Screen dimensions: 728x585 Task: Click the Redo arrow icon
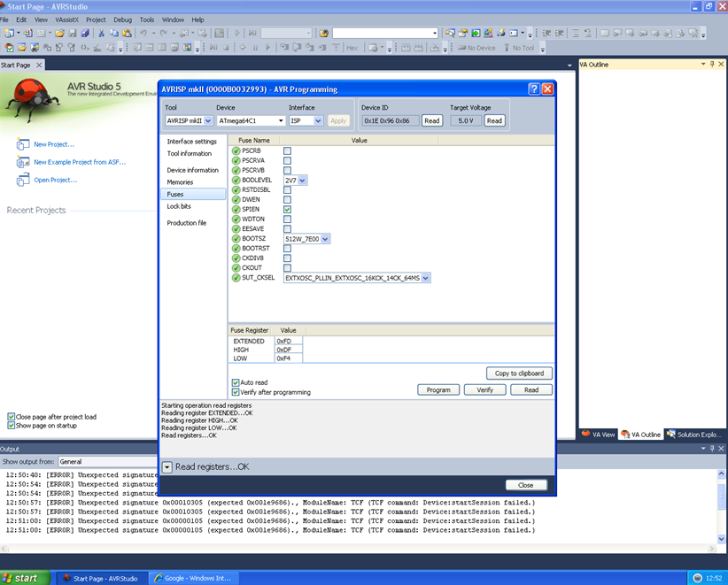[163, 33]
